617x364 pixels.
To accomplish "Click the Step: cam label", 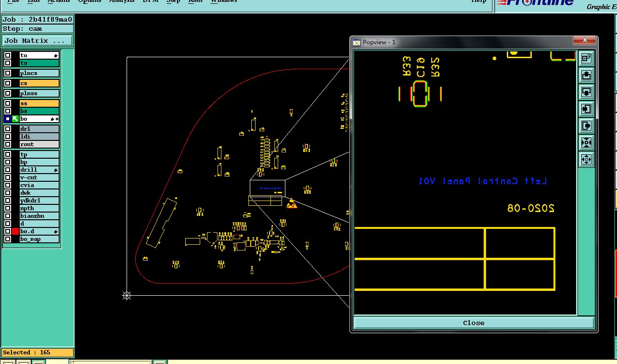I will [38, 29].
